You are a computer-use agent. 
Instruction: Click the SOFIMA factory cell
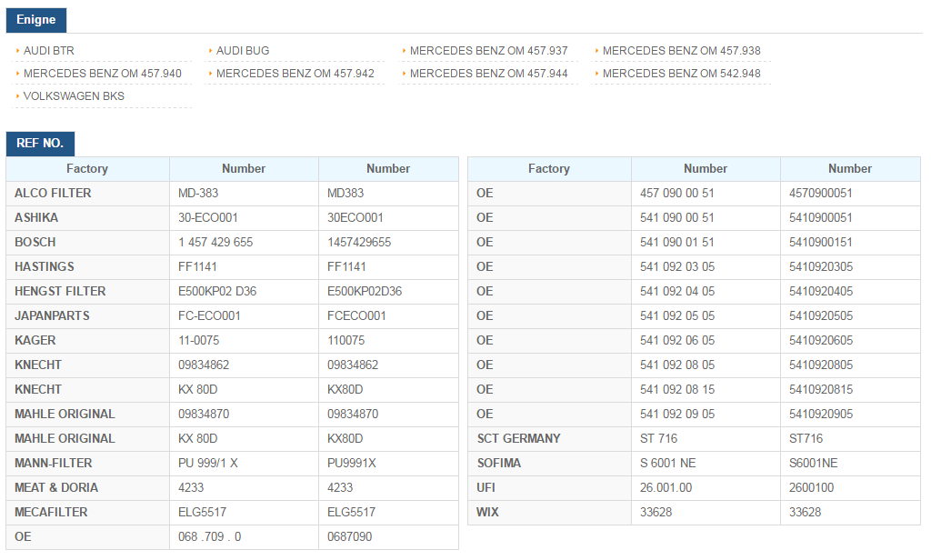click(550, 464)
